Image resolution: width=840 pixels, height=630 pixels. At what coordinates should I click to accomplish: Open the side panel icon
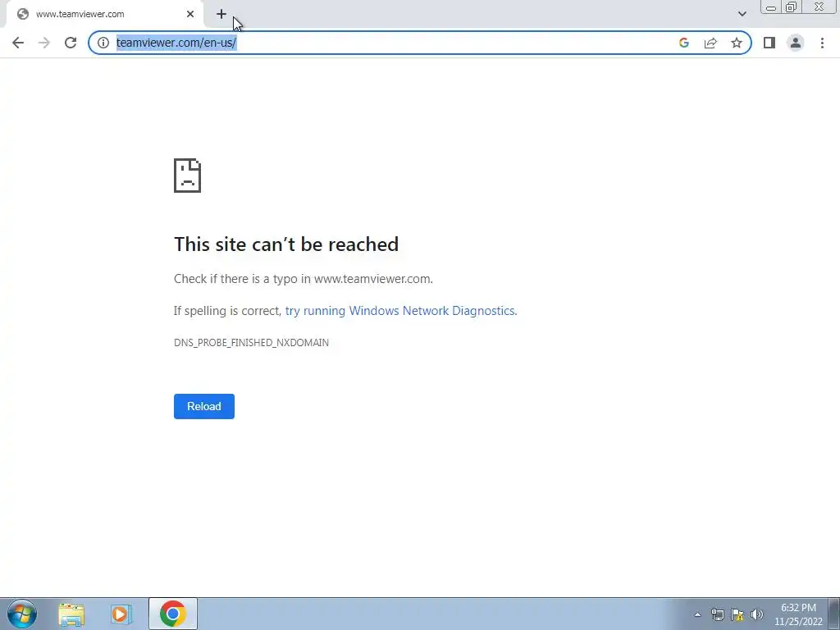pyautogui.click(x=769, y=43)
